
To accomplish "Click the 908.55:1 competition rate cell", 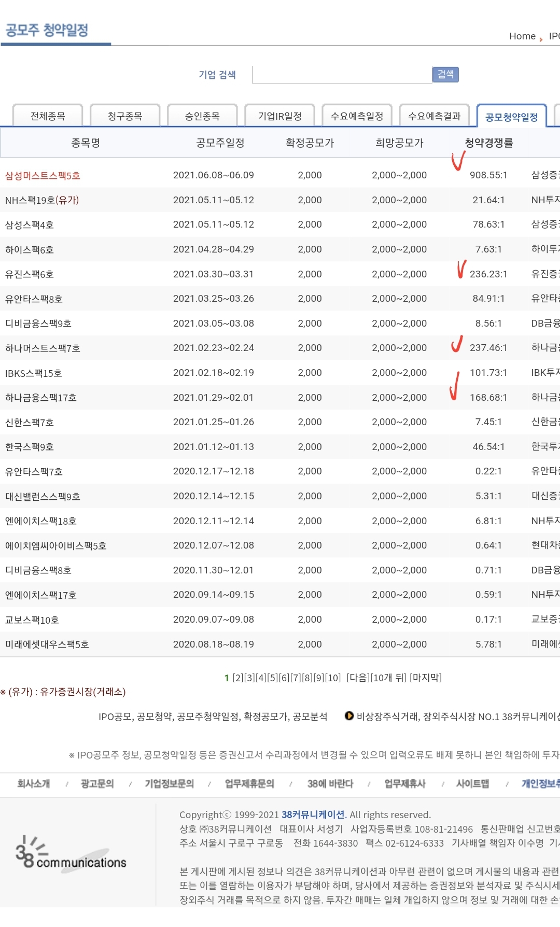I will [x=488, y=175].
